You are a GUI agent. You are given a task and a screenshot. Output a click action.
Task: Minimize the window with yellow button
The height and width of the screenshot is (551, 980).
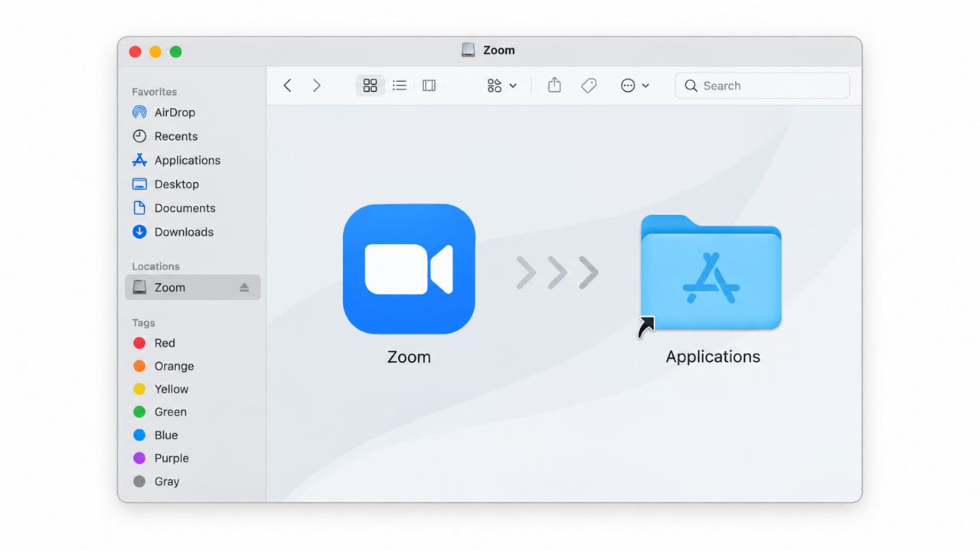(155, 51)
